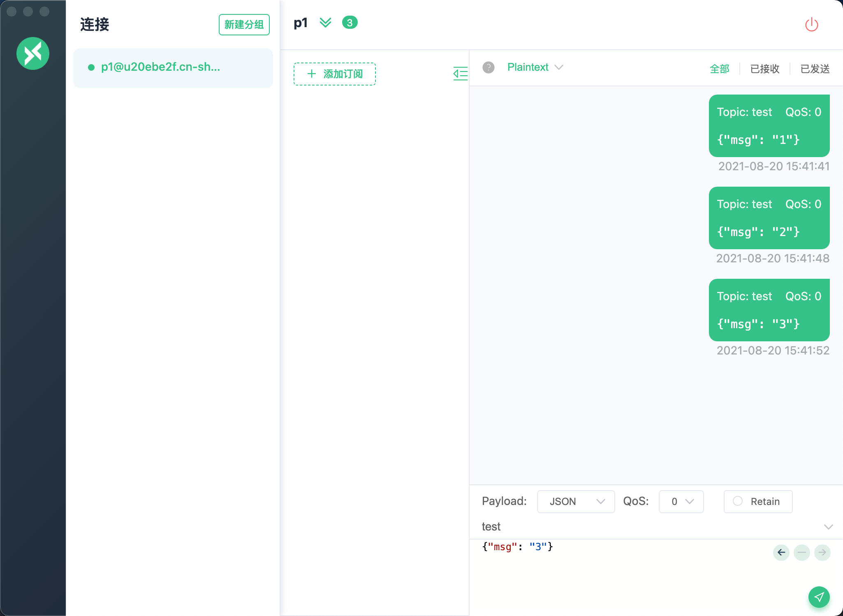Screen dimensions: 843x616
Task: Click the 添加订阅 add subscription button
Action: pyautogui.click(x=335, y=74)
